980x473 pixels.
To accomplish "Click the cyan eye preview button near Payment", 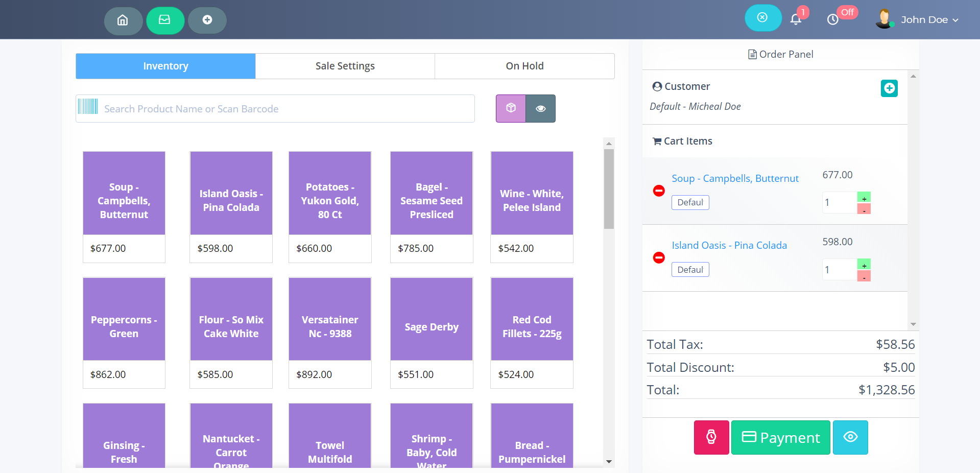I will click(850, 437).
